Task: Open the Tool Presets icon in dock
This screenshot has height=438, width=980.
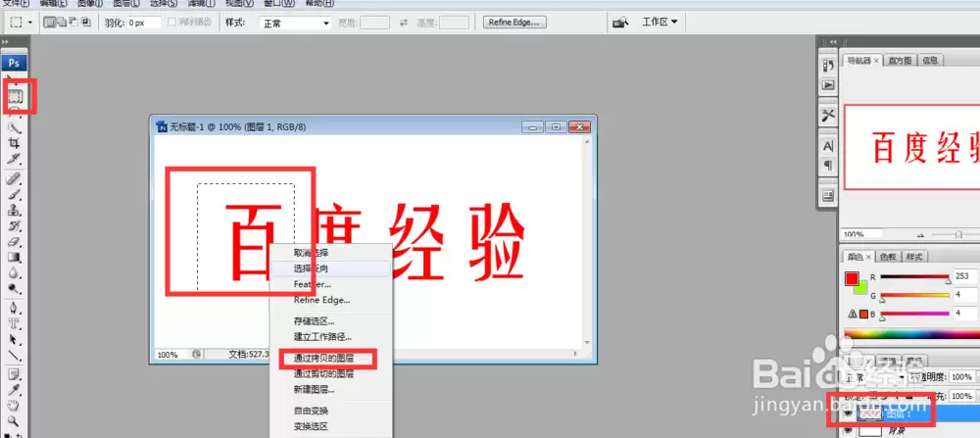Action: pyautogui.click(x=828, y=115)
